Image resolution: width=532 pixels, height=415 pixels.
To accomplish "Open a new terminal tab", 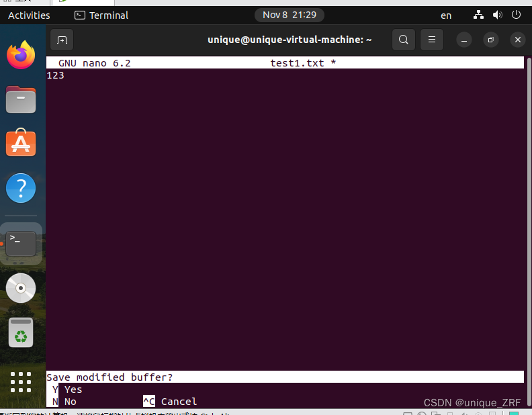I will (62, 40).
